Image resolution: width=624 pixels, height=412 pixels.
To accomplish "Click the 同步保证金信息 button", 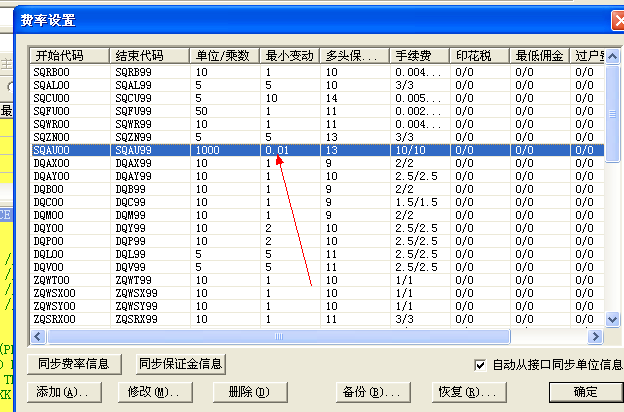I will coord(181,364).
